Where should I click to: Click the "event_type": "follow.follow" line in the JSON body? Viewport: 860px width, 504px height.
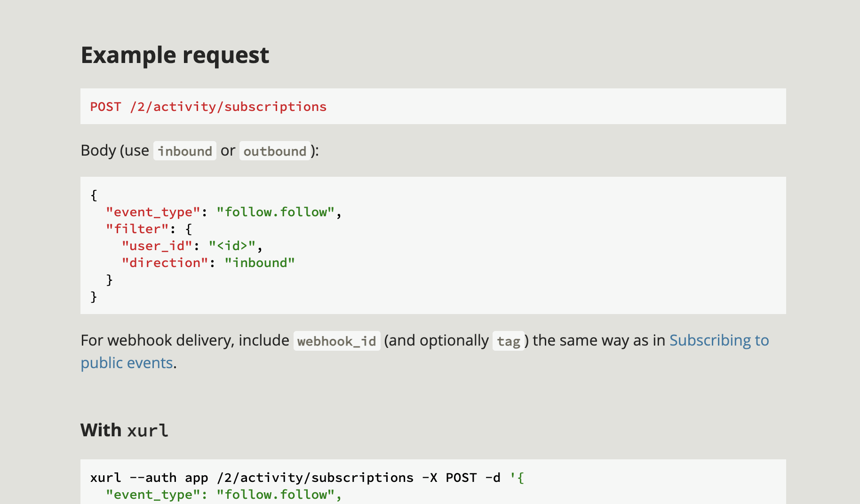point(224,212)
